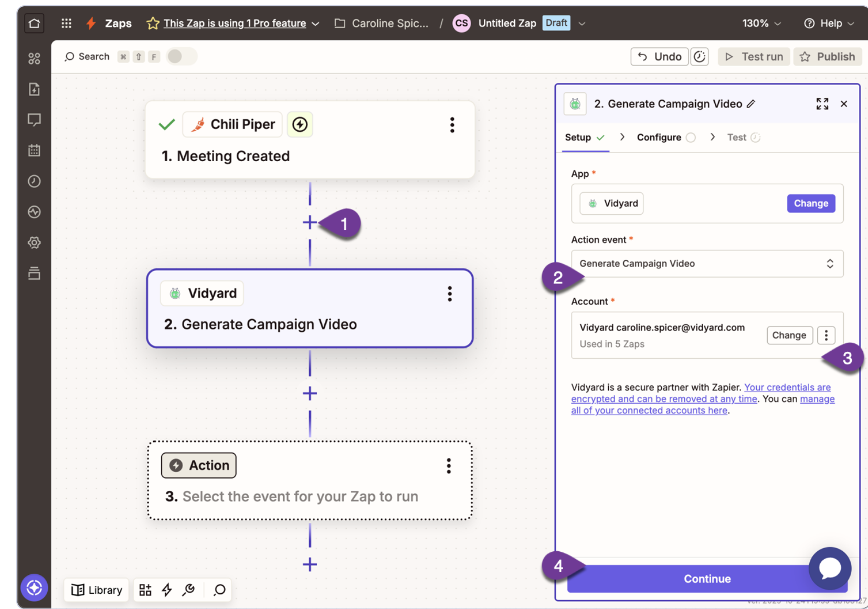The image size is (868, 609).
Task: Open the stacked versions icon in sidebar
Action: pyautogui.click(x=34, y=273)
